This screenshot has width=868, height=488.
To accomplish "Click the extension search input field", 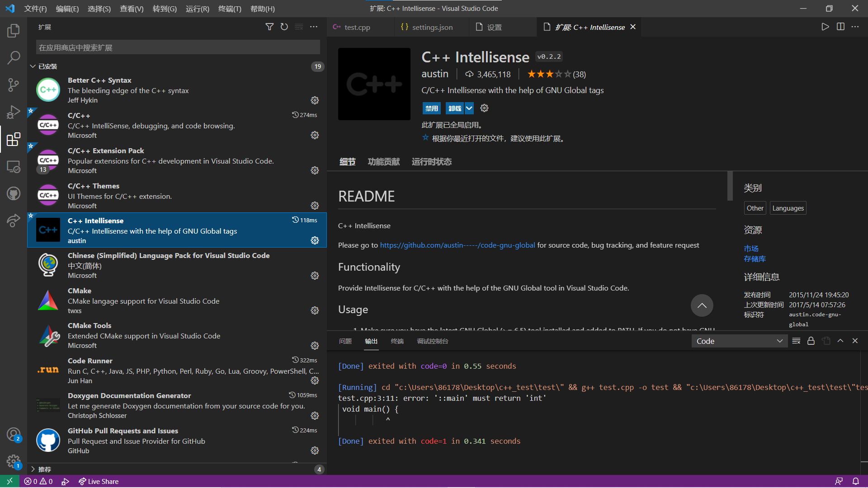I will 178,47.
